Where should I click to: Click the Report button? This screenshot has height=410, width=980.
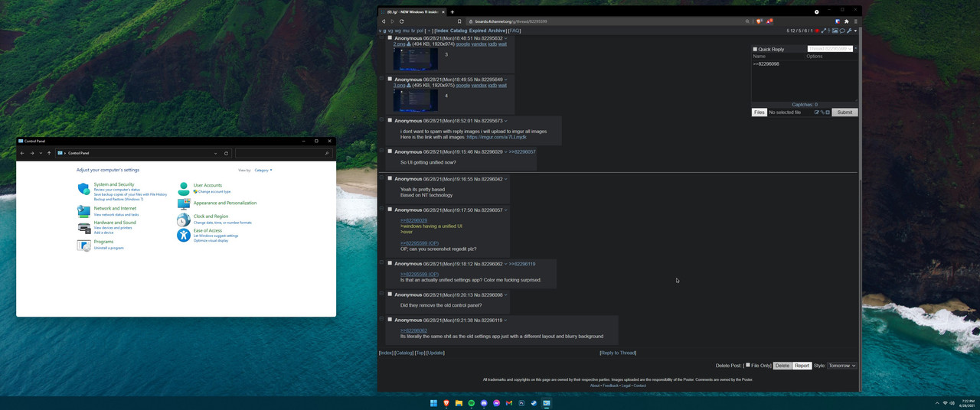click(802, 366)
